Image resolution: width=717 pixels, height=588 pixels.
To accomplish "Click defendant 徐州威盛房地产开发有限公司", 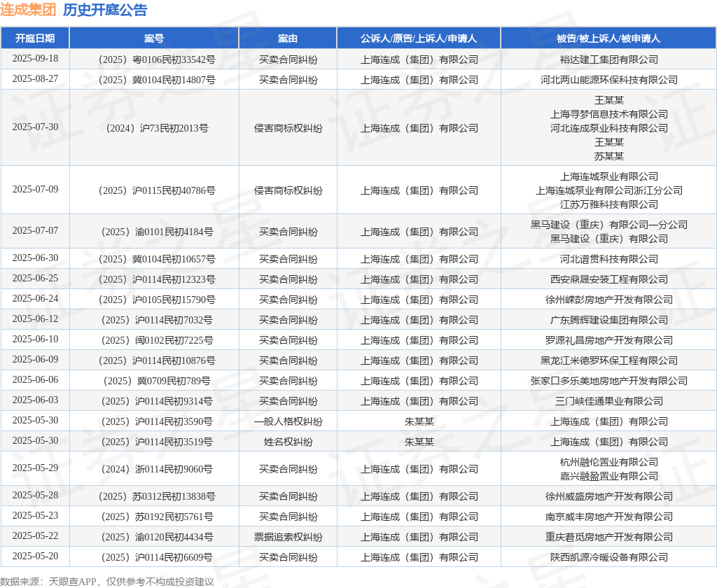I will point(608,496).
